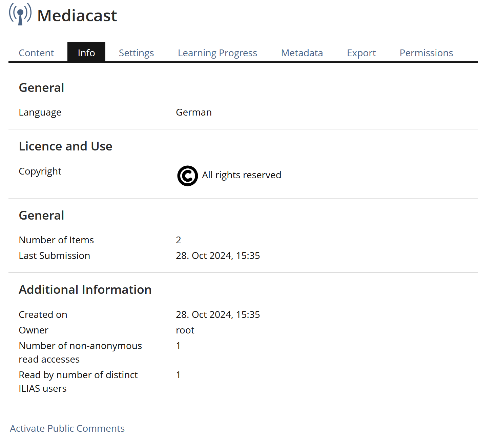Click the Created on date value
Viewport: 478px width, 448px height.
click(217, 314)
